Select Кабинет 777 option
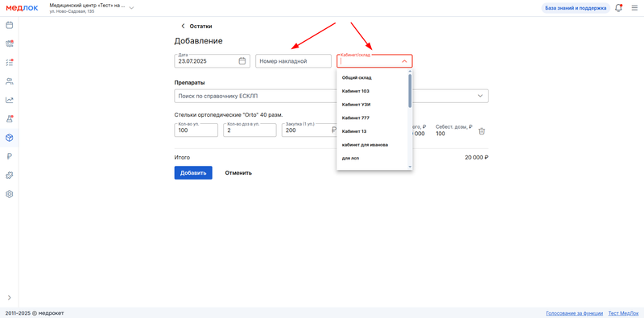Viewport: 644px width, 318px height. [372, 118]
